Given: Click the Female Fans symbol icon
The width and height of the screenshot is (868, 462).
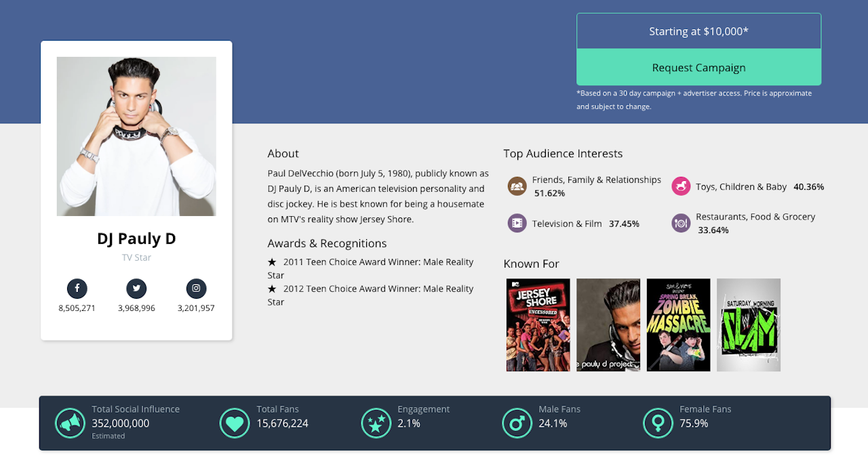Looking at the screenshot, I should 658,423.
